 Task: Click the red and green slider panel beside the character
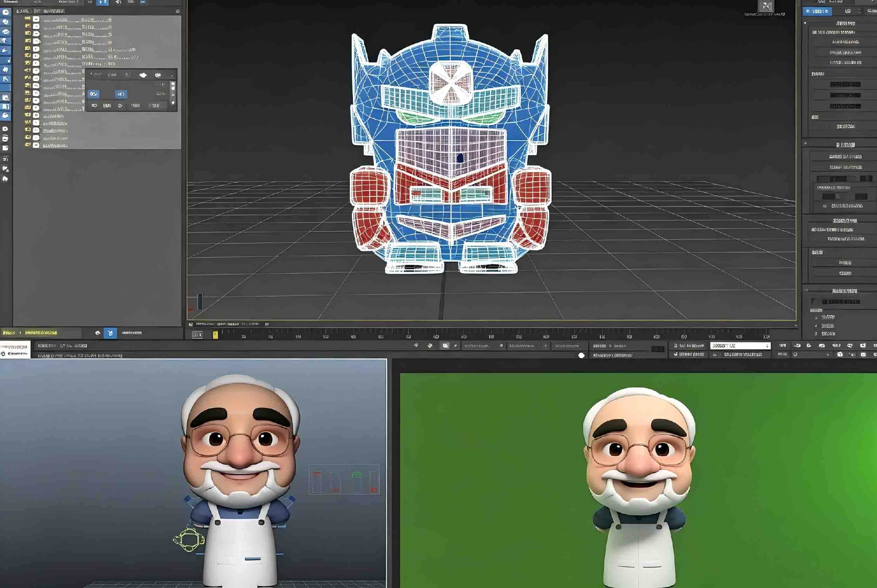tap(344, 480)
